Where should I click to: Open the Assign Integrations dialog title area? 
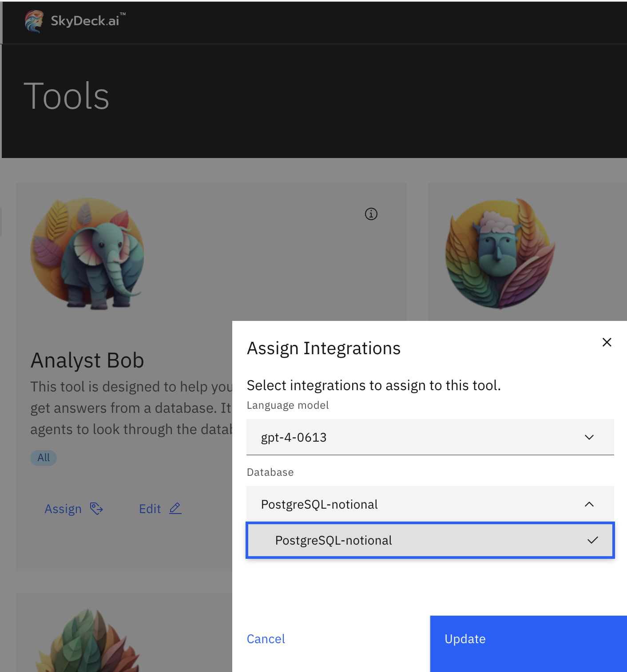pos(323,348)
